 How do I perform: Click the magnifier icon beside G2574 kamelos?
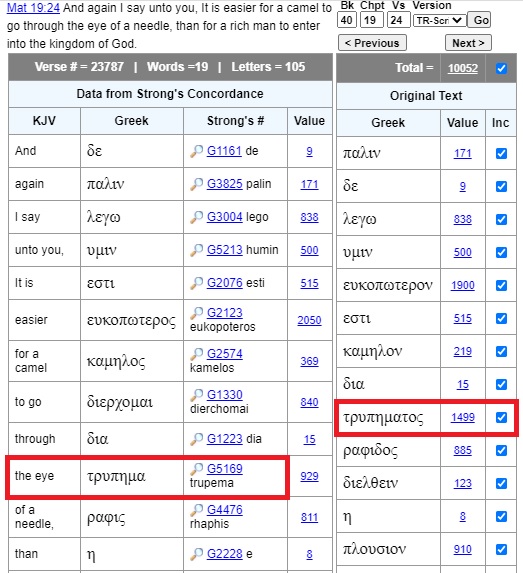pyautogui.click(x=197, y=354)
